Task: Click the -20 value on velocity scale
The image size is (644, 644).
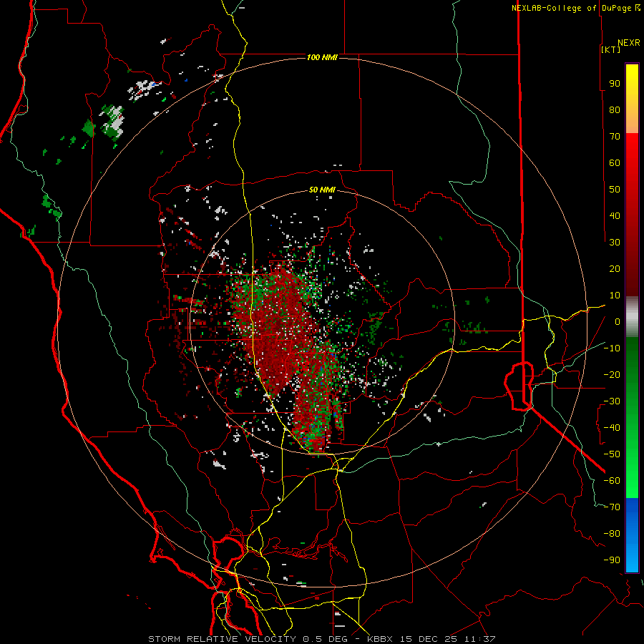Action: 612,374
